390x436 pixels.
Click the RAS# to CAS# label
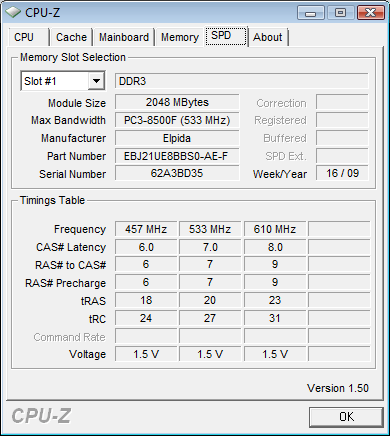(70, 265)
